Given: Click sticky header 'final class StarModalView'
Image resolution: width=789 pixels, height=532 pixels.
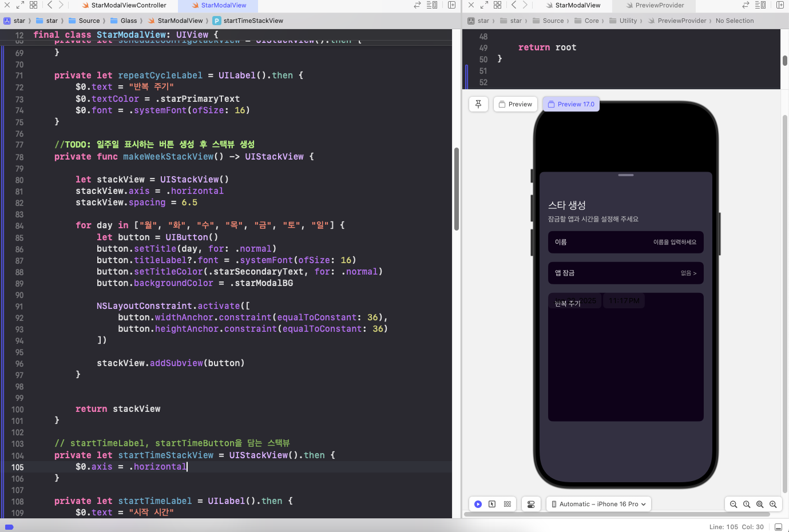Looking at the screenshot, I should click(x=126, y=34).
